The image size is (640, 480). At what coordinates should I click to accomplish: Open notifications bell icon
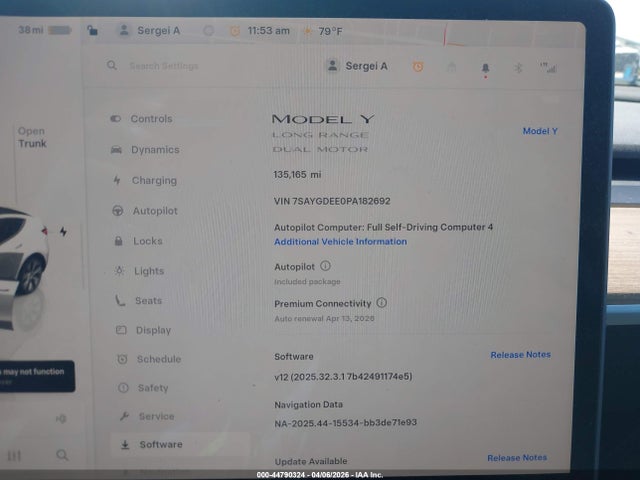pos(485,68)
